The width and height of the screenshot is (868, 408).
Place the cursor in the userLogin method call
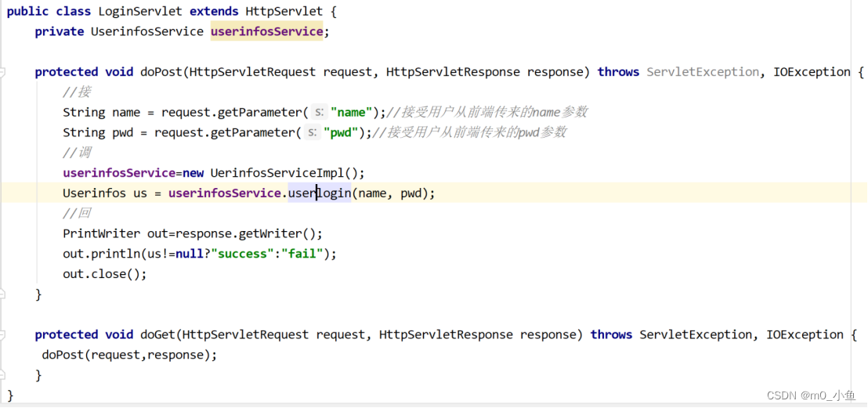(x=320, y=193)
